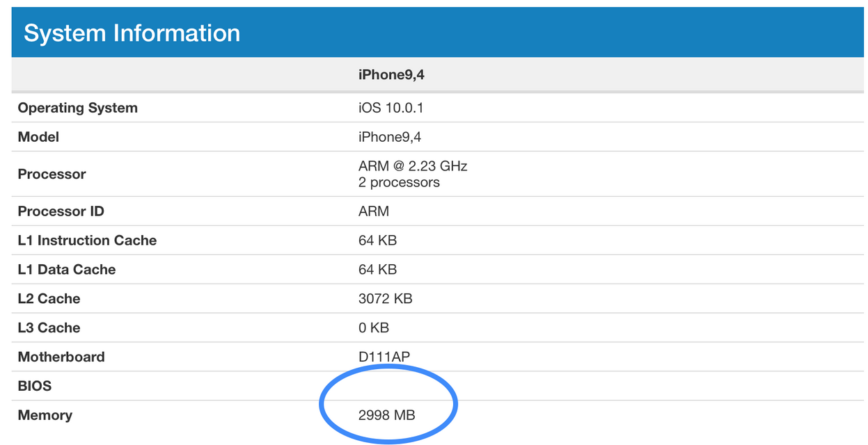This screenshot has width=868, height=445.
Task: Select the L2 Cache label
Action: (49, 299)
